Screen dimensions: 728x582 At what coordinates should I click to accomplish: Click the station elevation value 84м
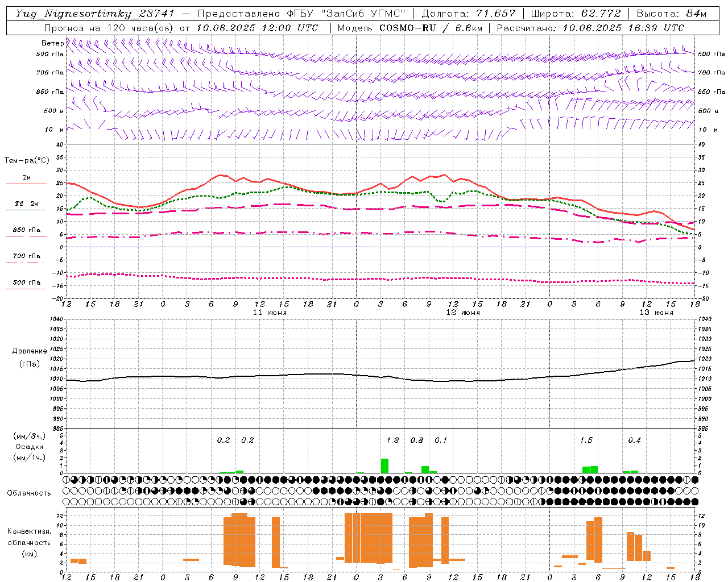pos(696,14)
